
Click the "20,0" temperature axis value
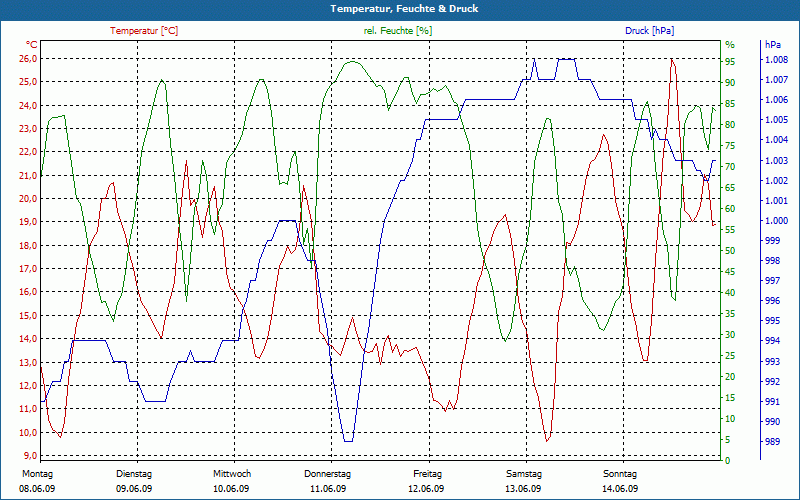28,199
